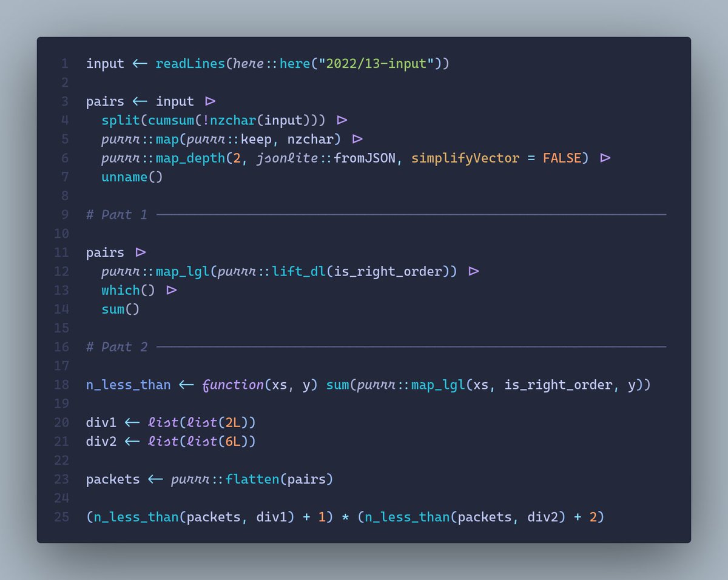Collapse the pipe triangle after map_lgl on line 12
The height and width of the screenshot is (580, 728).
click(474, 271)
